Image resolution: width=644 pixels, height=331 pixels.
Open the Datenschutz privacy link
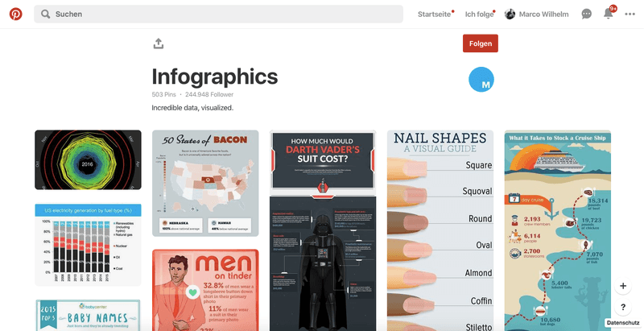click(x=622, y=323)
